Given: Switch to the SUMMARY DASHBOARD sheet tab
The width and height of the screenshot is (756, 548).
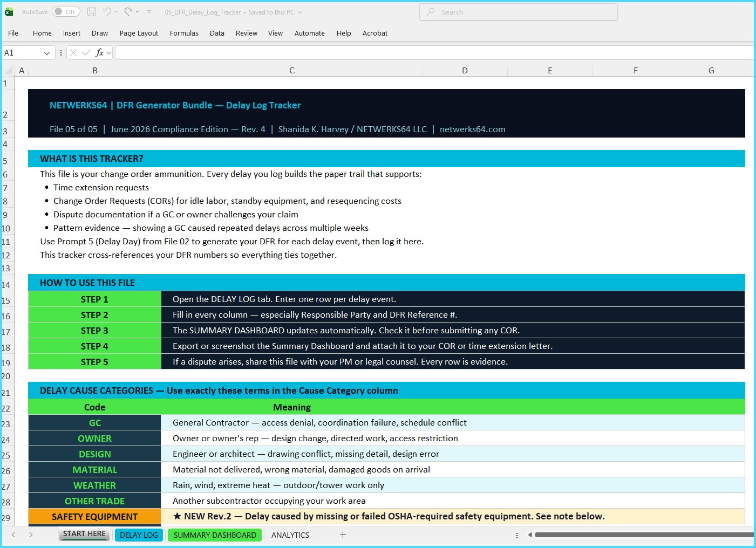Looking at the screenshot, I should 215,535.
